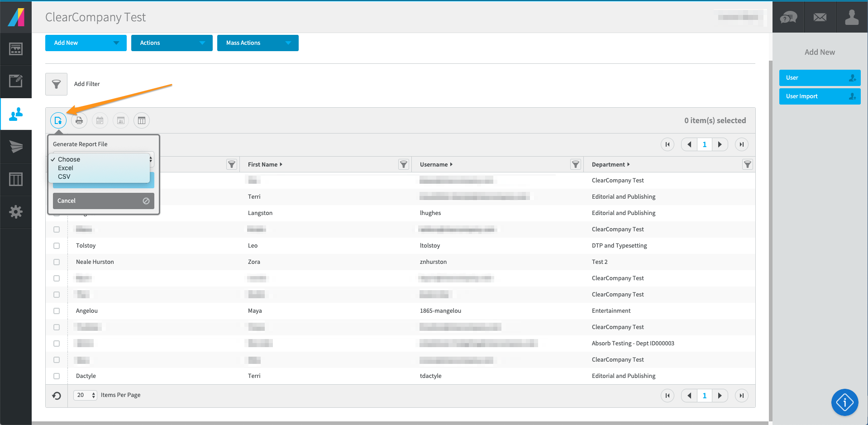Sort by Department column
The height and width of the screenshot is (425, 868).
[x=611, y=164]
